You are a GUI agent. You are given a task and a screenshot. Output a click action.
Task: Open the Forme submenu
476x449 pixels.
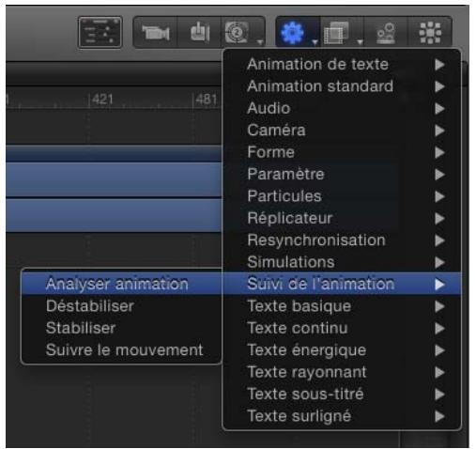pos(342,152)
